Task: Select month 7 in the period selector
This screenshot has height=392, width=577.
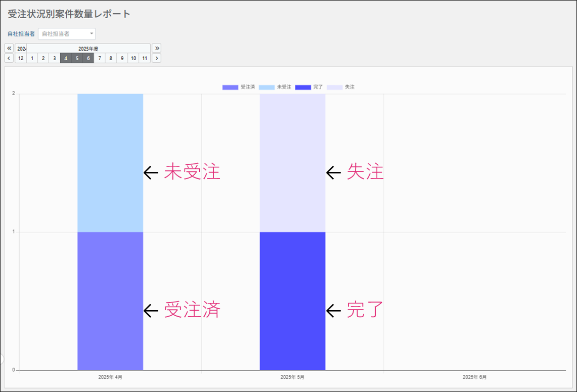Action: point(100,58)
